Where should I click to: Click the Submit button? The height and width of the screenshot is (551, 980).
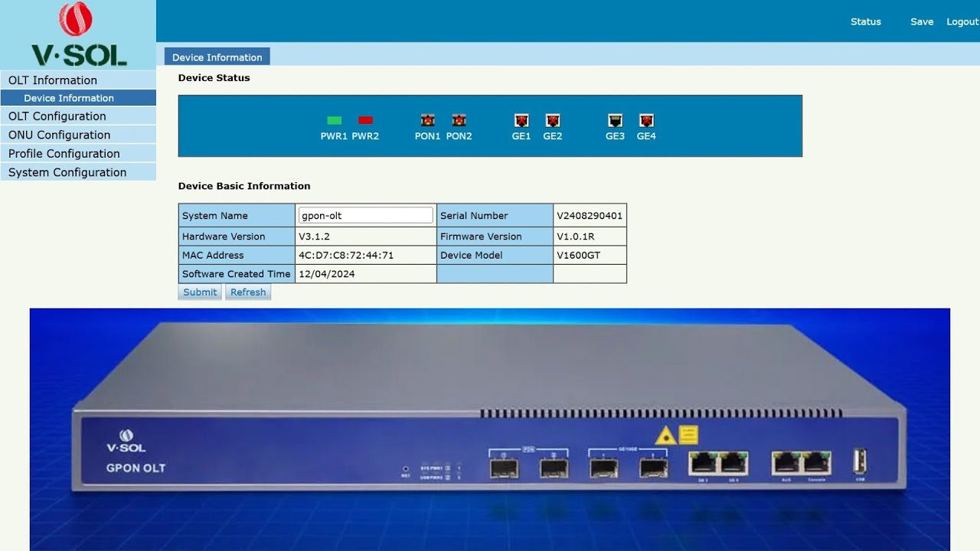[200, 292]
